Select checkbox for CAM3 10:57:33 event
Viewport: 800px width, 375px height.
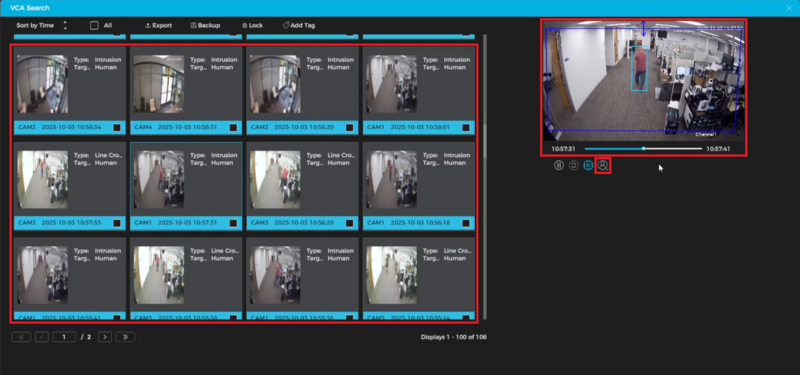click(117, 223)
